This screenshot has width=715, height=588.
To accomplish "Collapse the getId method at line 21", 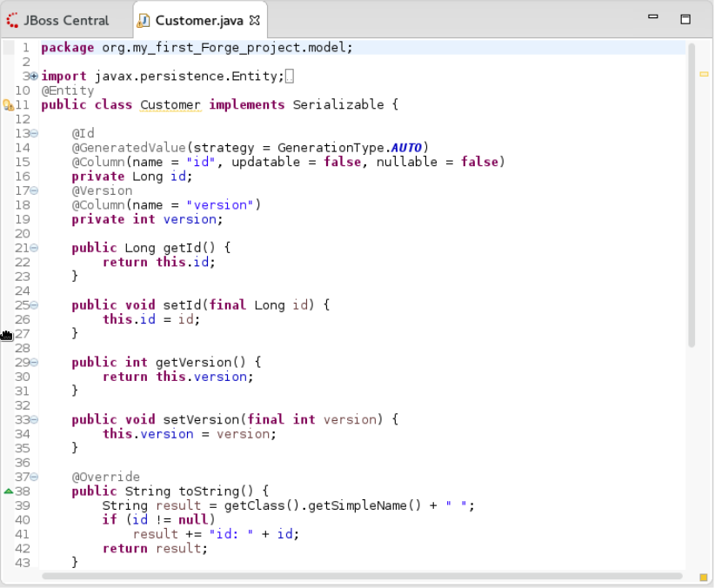I will point(34,248).
